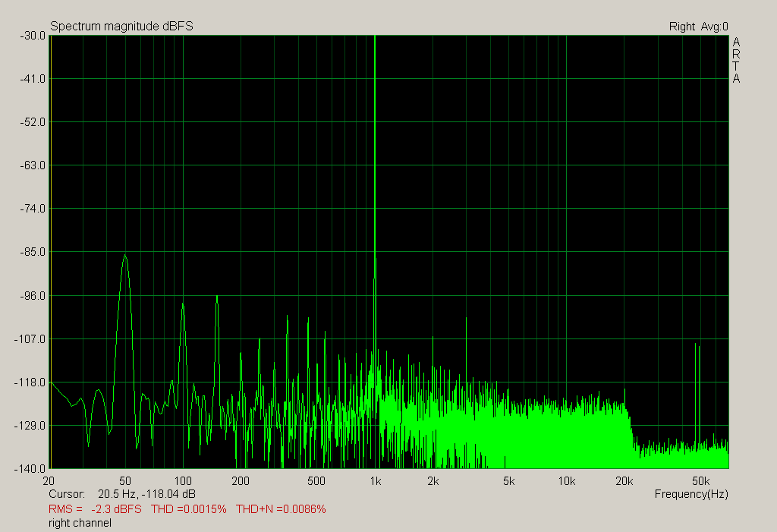Click the 20 frequency axis label
This screenshot has height=532, width=777.
click(x=49, y=481)
